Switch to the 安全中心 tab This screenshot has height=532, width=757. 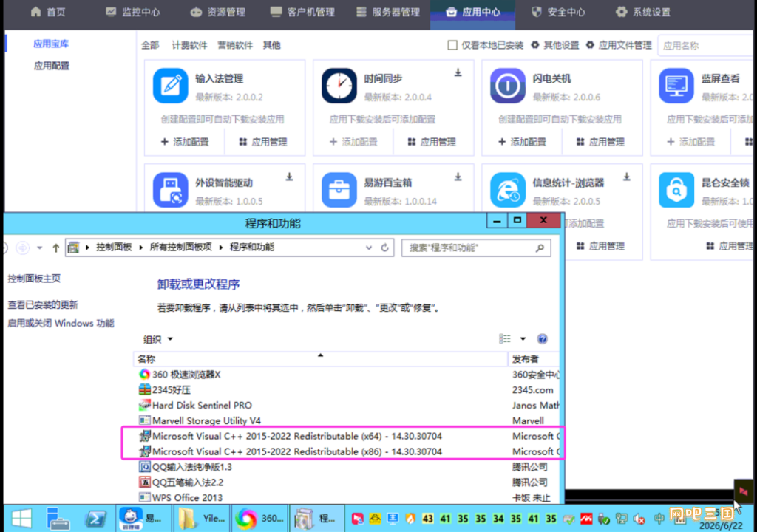point(558,12)
